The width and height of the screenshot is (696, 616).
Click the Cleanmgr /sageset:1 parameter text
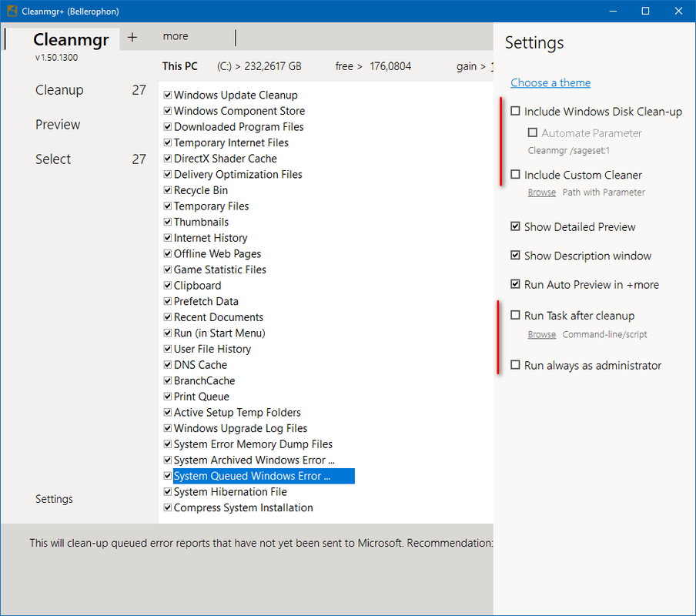pos(569,151)
